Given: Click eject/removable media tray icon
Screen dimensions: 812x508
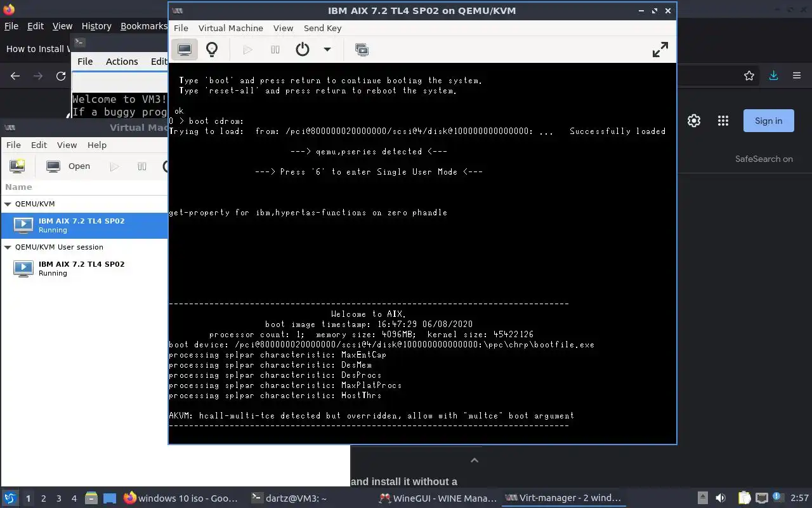Looking at the screenshot, I should click(703, 498).
